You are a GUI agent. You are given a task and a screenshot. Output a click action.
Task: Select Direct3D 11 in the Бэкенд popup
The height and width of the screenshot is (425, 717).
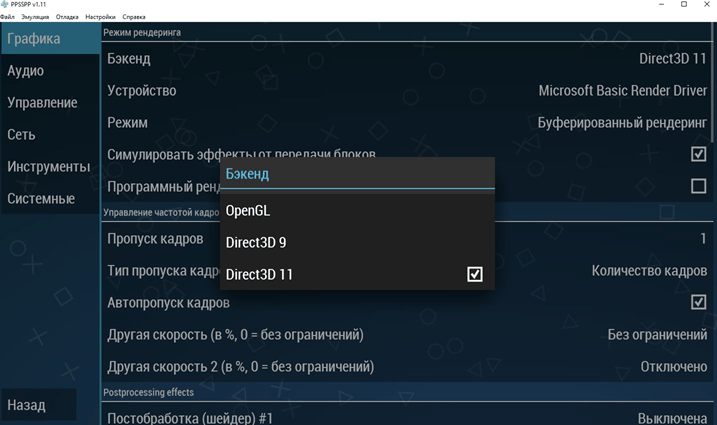(x=357, y=274)
